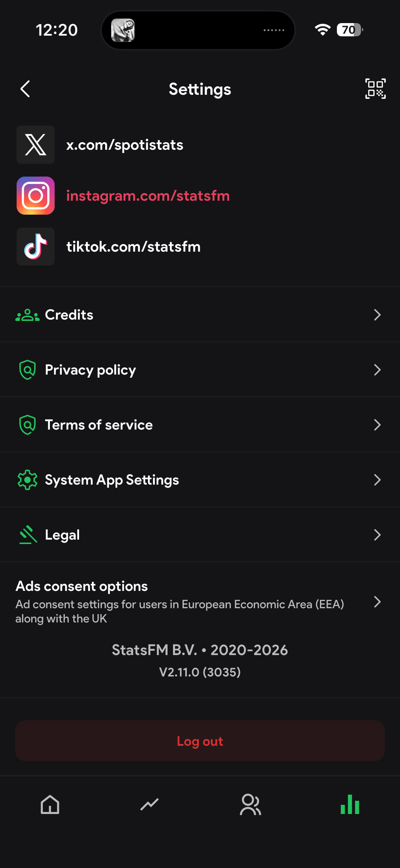Tap the Instagram logo icon

coord(36,196)
